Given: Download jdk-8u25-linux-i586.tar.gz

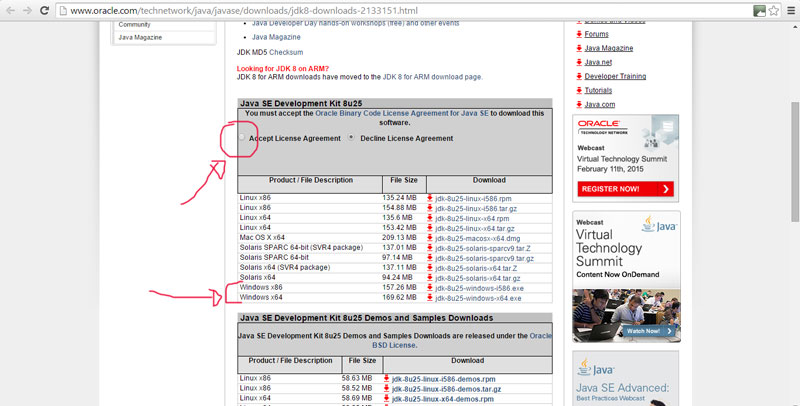Looking at the screenshot, I should pos(476,209).
